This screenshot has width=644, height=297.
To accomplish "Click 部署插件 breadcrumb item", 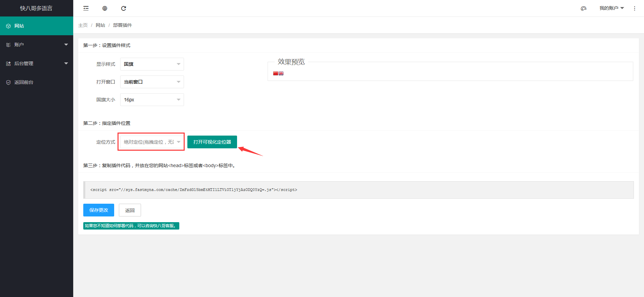I will click(123, 25).
